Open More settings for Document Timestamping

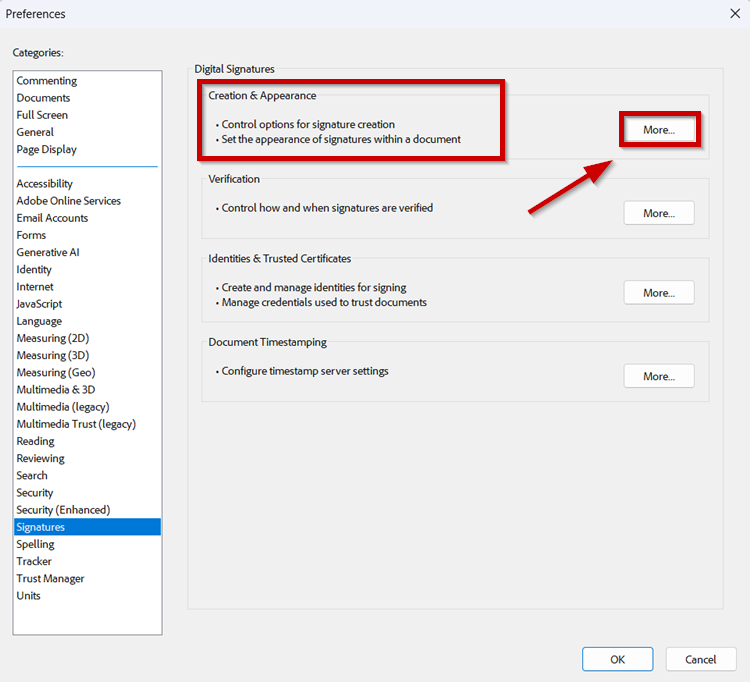[x=658, y=376]
